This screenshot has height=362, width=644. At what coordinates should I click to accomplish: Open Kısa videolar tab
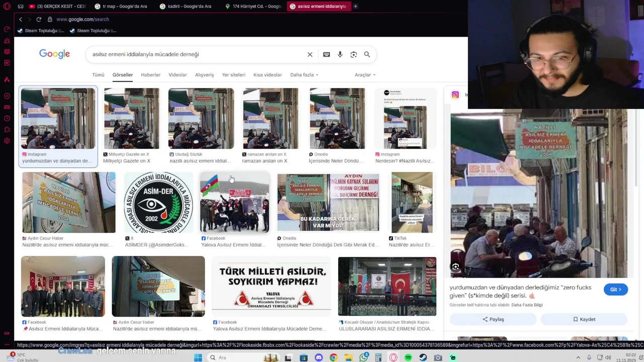(x=268, y=75)
